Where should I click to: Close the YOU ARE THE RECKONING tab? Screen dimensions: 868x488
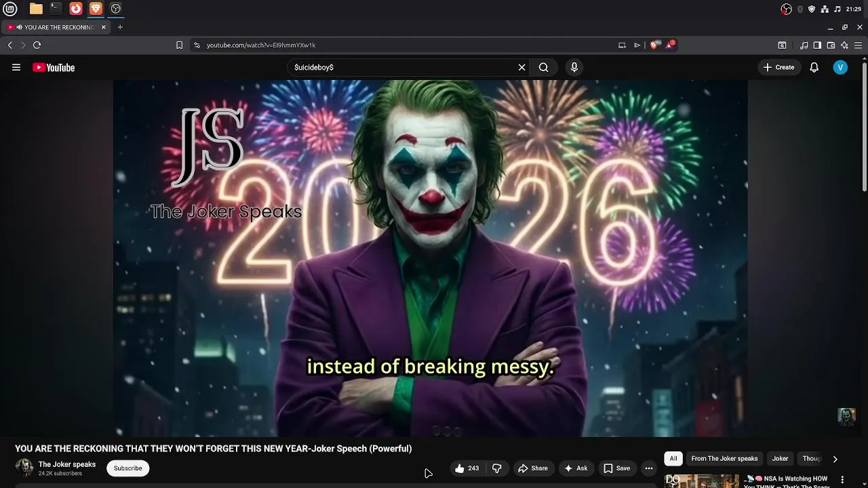pos(104,27)
